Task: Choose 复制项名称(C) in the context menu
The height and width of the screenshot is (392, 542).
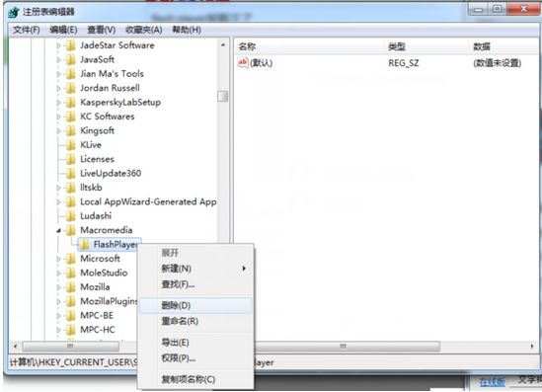Action: coord(196,379)
